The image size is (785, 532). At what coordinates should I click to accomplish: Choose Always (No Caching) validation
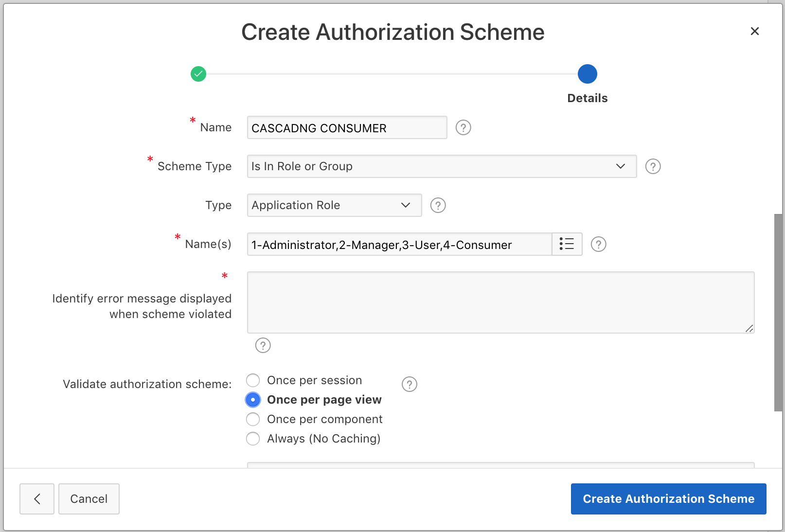253,438
